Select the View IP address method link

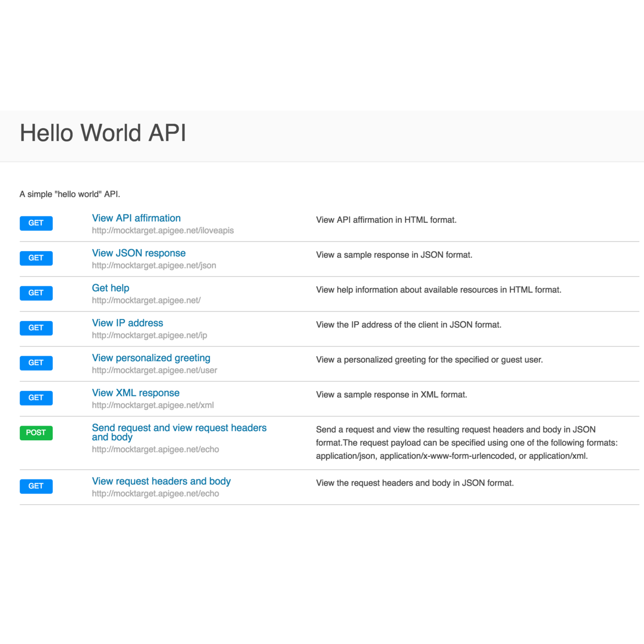(127, 323)
